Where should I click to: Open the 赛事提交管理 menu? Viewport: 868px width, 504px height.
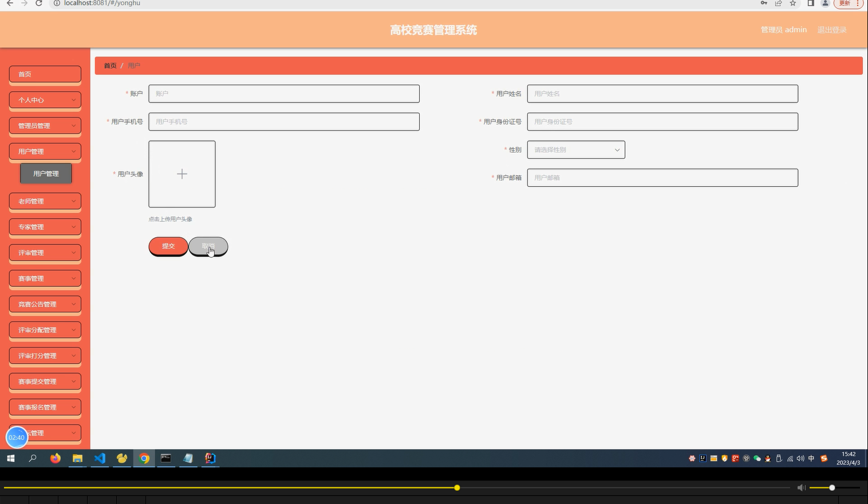click(x=45, y=382)
